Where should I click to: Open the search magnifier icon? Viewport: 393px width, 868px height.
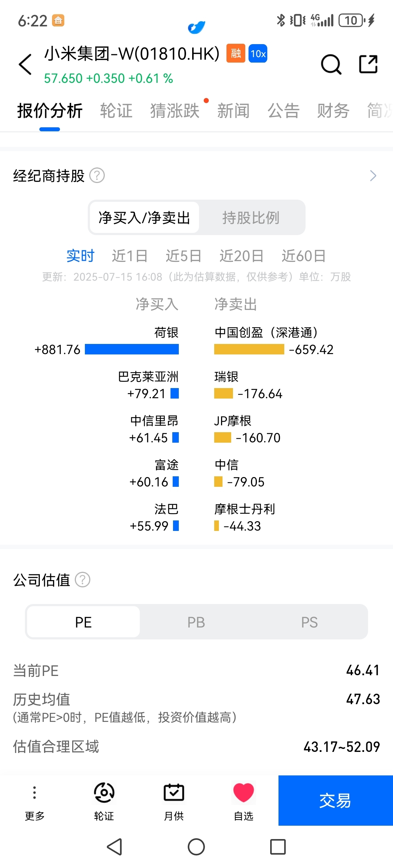click(x=331, y=64)
